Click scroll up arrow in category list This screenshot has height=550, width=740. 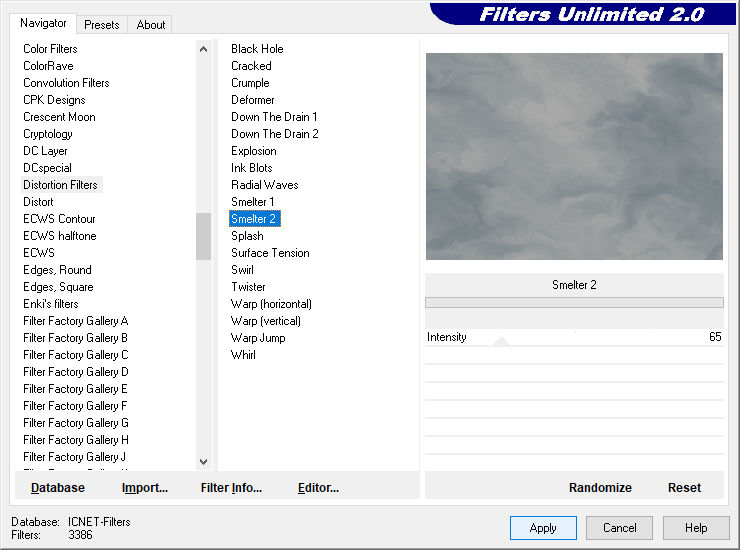pos(203,49)
